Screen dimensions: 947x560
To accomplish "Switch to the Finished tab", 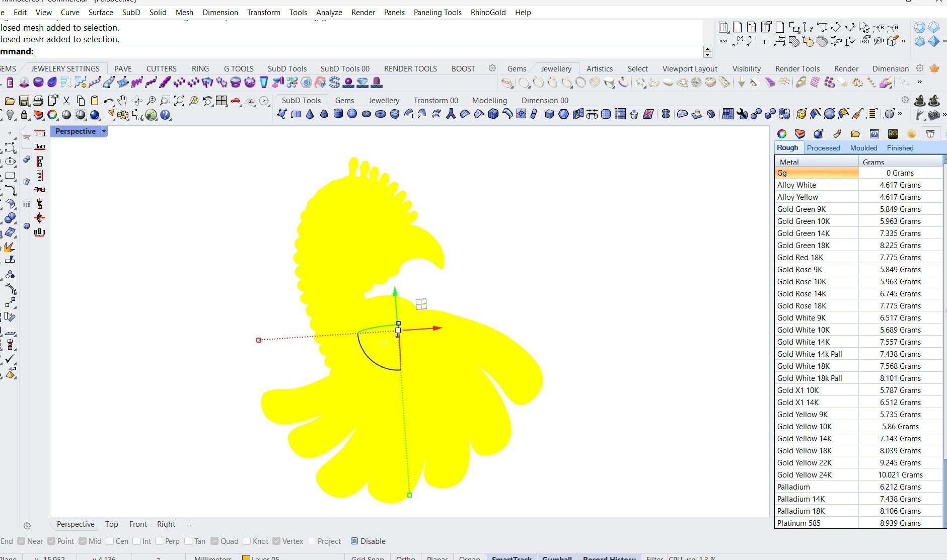I will (x=900, y=148).
